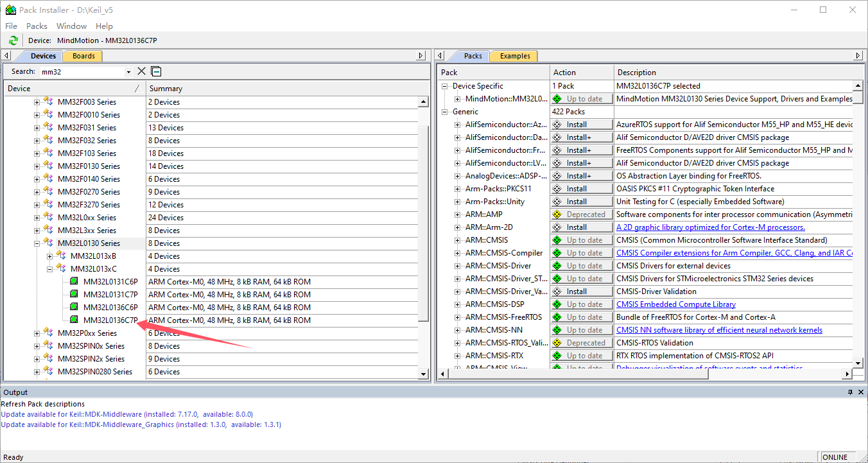Screen dimensions: 868x463
Task: Expand the MM32L013xB subfamily
Action: (49, 256)
